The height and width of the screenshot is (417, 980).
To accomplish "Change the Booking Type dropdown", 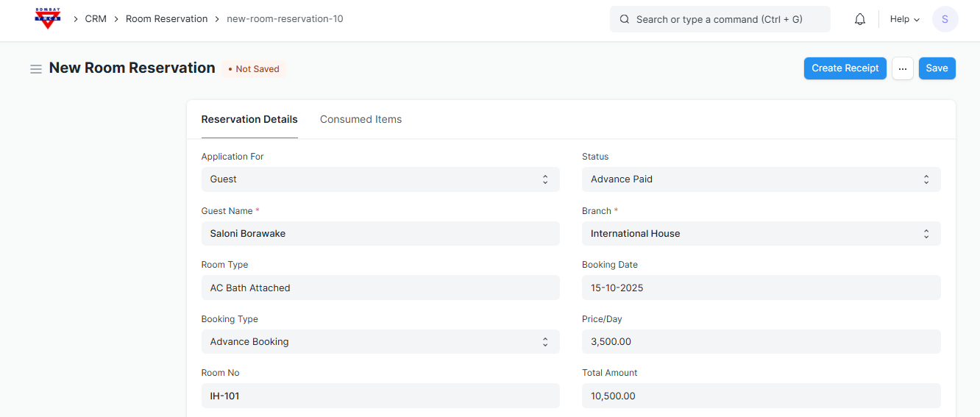I will [380, 342].
